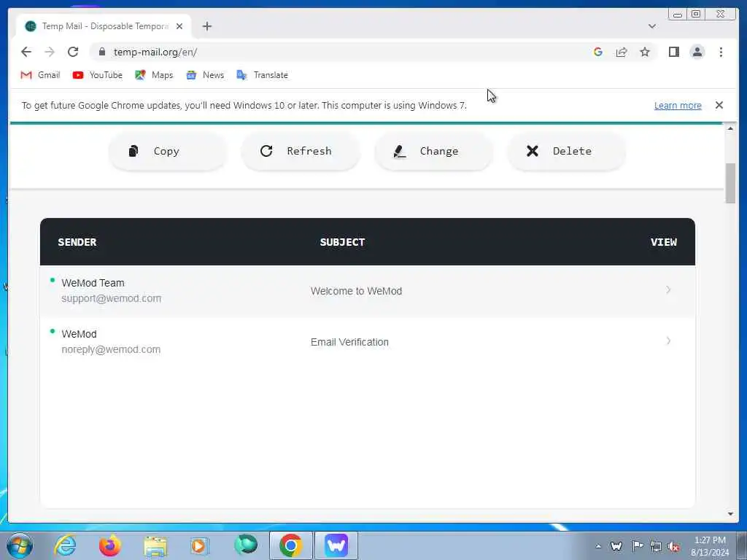Click the VIEW column header
747x560 pixels.
click(664, 242)
